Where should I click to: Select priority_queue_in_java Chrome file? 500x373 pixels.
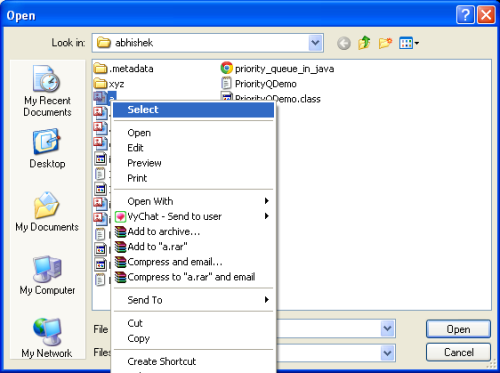[x=277, y=69]
